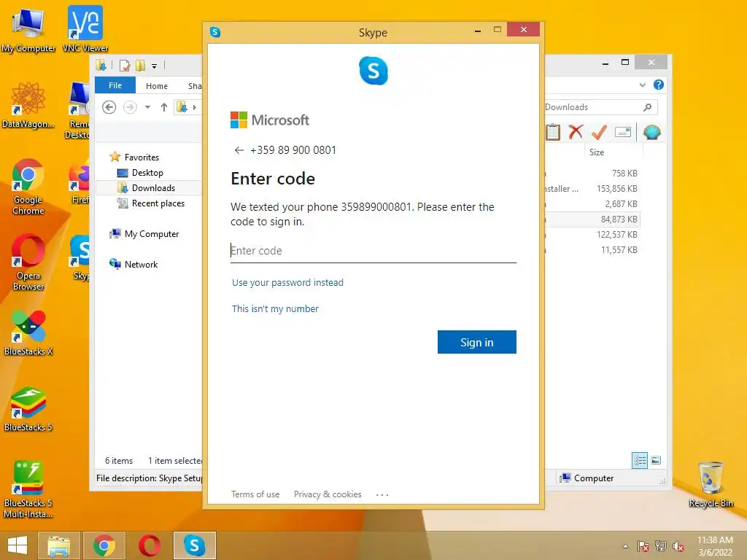Open the three dots more options in Skype footer
This screenshot has height=560, width=747.
pos(382,495)
